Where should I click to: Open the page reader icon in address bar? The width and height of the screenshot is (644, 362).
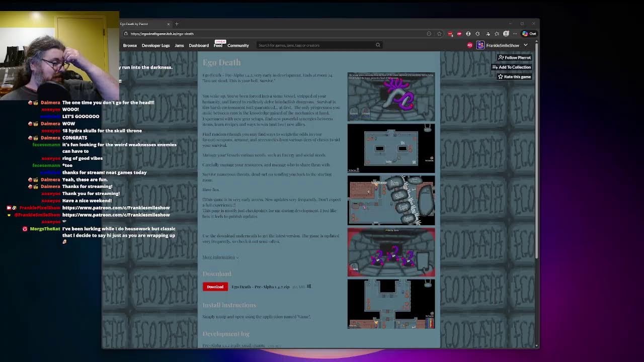point(429,34)
